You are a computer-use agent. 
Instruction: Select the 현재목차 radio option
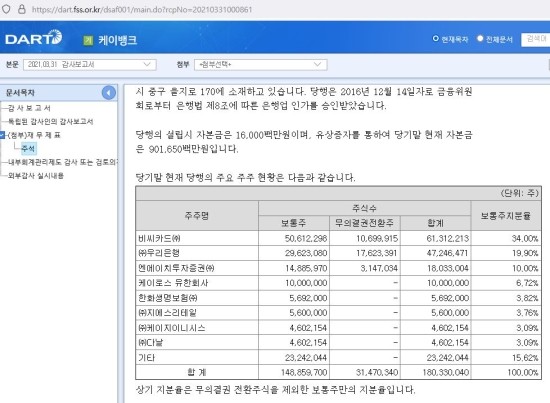[x=436, y=39]
